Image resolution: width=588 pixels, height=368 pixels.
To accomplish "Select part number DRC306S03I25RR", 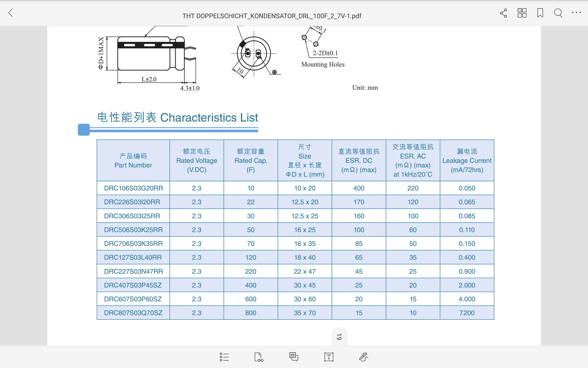I will [132, 216].
